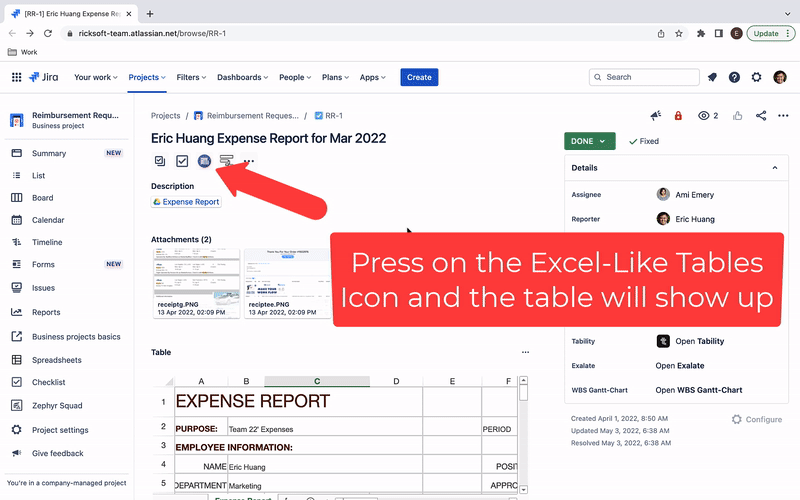Open more quick-add options under issue title
The height and width of the screenshot is (500, 800).
coord(249,161)
